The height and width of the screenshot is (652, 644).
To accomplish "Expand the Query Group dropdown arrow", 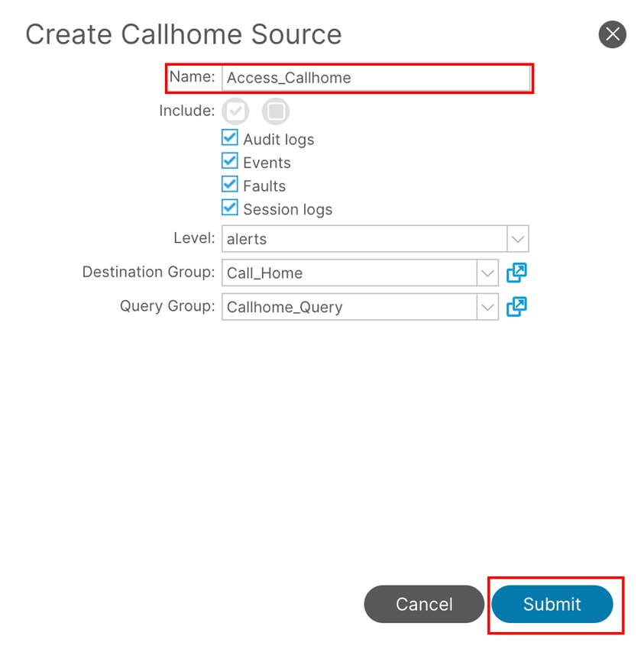I will pyautogui.click(x=487, y=307).
